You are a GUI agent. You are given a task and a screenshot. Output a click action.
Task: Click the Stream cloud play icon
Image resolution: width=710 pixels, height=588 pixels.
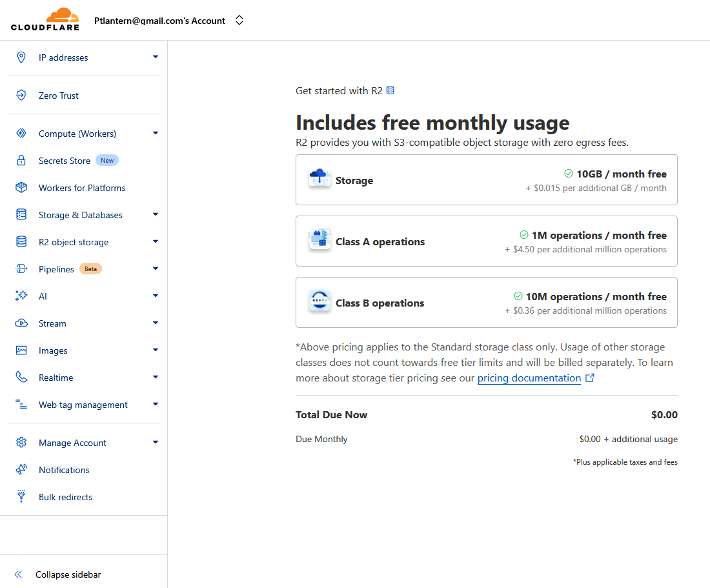(x=21, y=323)
